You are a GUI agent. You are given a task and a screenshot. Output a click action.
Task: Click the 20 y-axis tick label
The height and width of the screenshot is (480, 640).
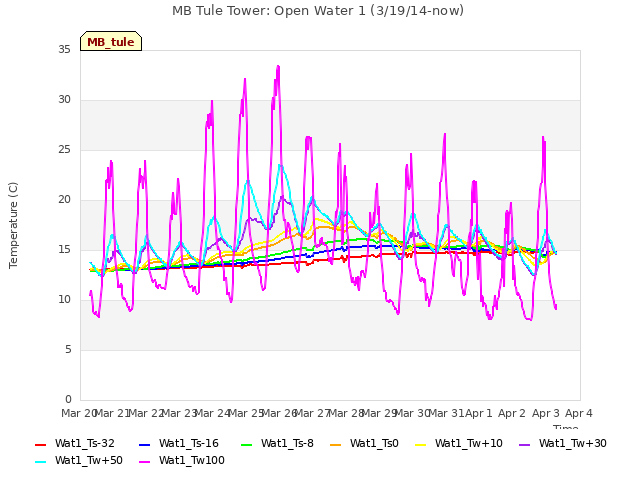[x=64, y=200]
